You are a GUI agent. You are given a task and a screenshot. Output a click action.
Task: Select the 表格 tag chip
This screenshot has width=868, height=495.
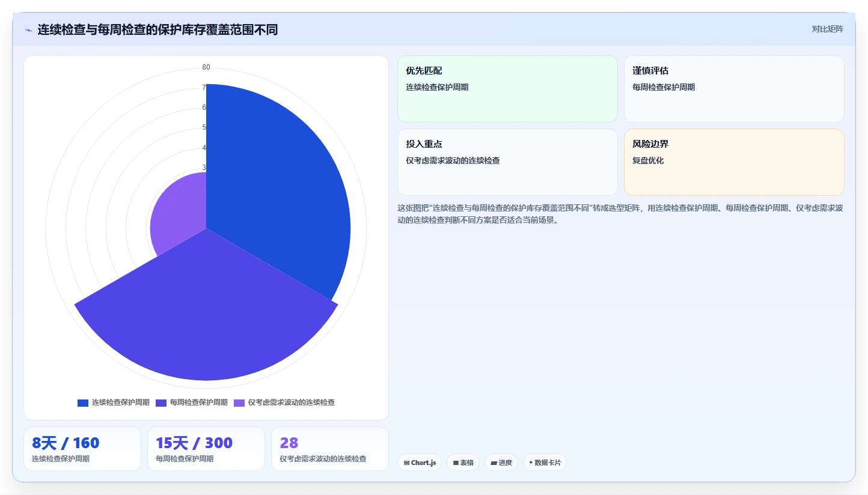point(463,463)
